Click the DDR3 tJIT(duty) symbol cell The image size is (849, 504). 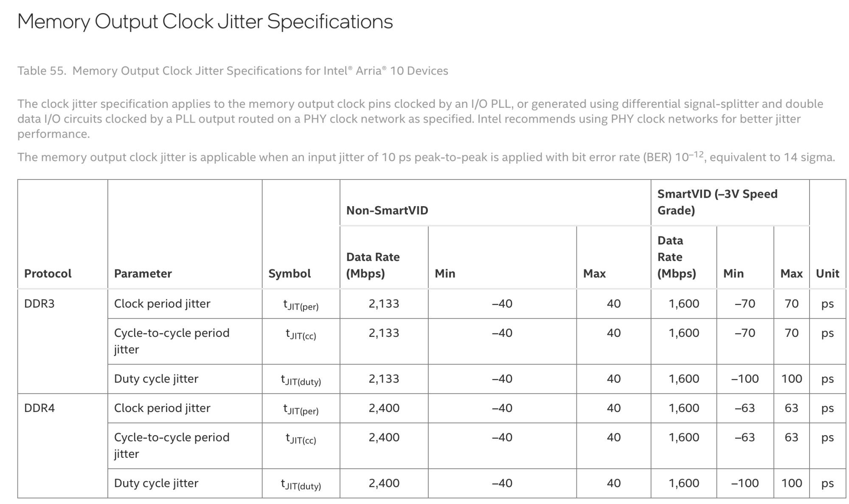pyautogui.click(x=301, y=380)
